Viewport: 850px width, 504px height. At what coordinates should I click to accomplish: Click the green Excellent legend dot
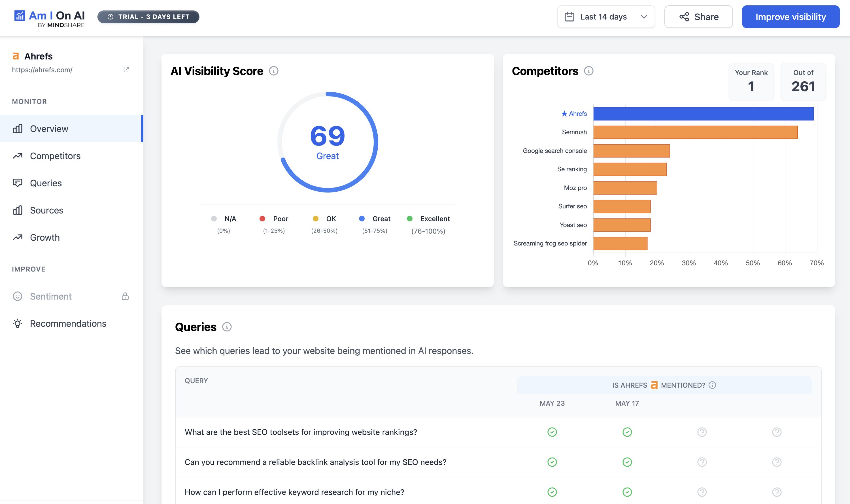tap(410, 218)
